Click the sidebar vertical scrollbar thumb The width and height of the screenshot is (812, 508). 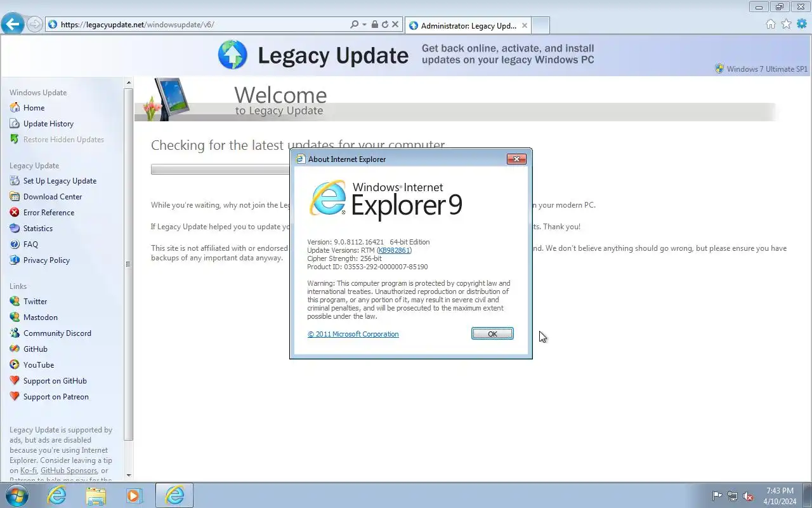(129, 264)
